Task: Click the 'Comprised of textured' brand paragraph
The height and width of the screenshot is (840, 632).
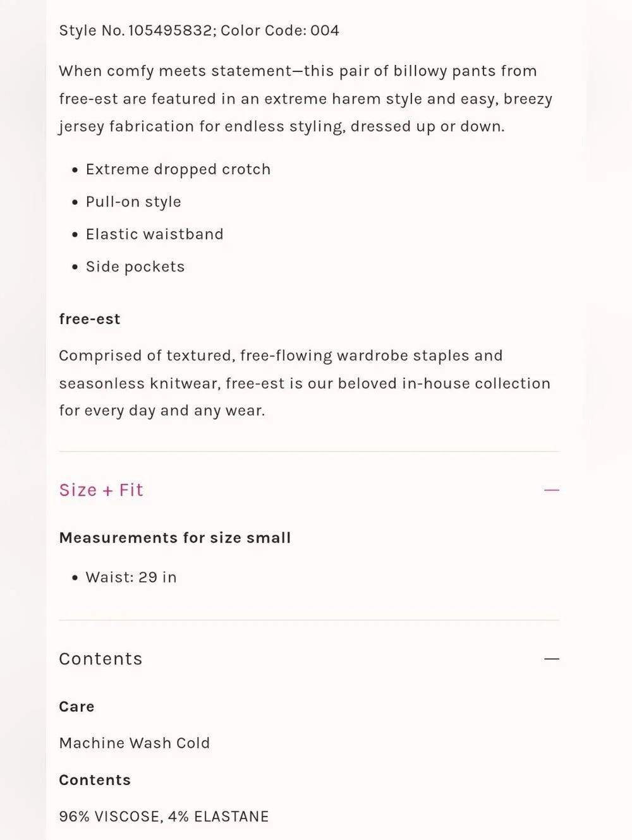Action: coord(305,383)
